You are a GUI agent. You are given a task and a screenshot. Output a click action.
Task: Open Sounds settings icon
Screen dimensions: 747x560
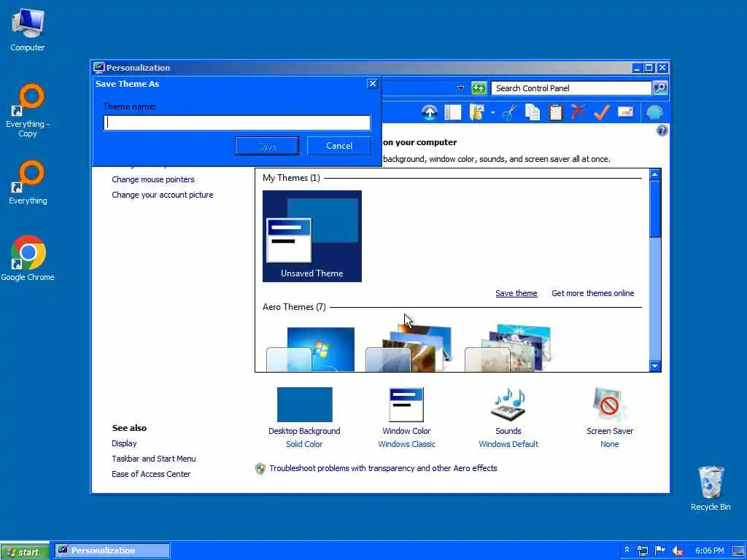508,417
